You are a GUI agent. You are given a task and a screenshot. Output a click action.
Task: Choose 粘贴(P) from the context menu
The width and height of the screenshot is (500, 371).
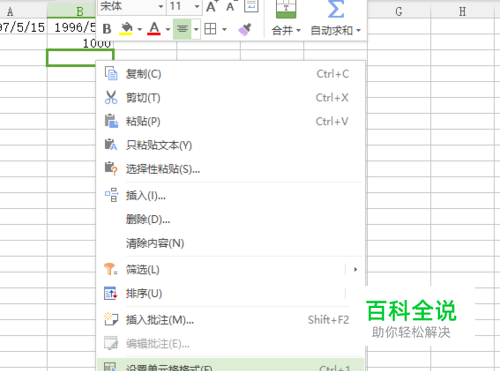tap(231, 121)
